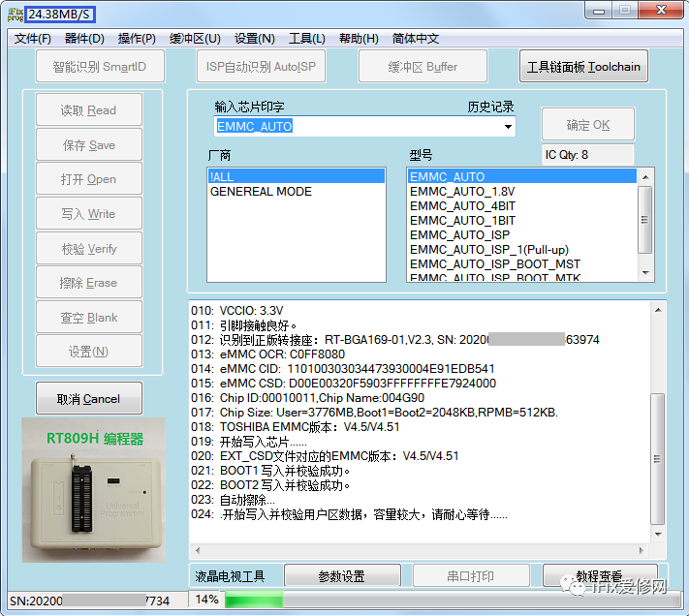Select EMMC_AUTO_1BIT model
This screenshot has height=616, width=689.
coord(522,221)
